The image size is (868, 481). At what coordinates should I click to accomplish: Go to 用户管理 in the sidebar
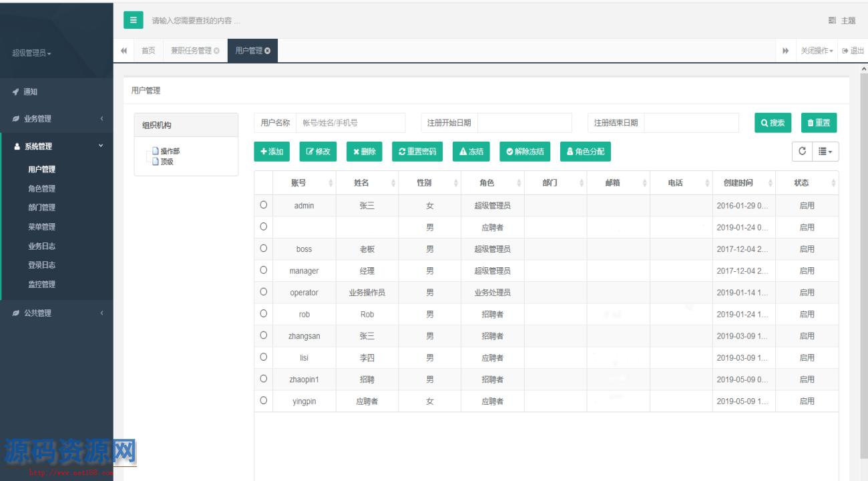click(x=42, y=170)
